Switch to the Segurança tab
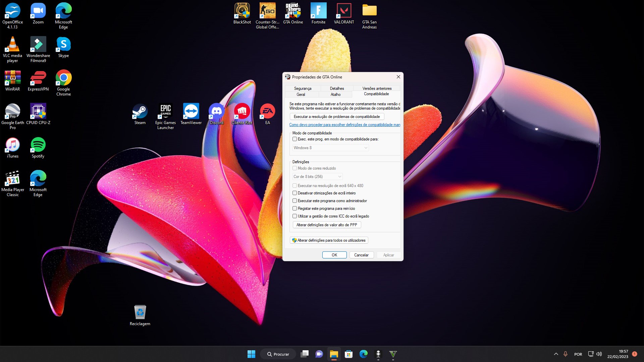Screen dimensions: 644x362 point(303,88)
